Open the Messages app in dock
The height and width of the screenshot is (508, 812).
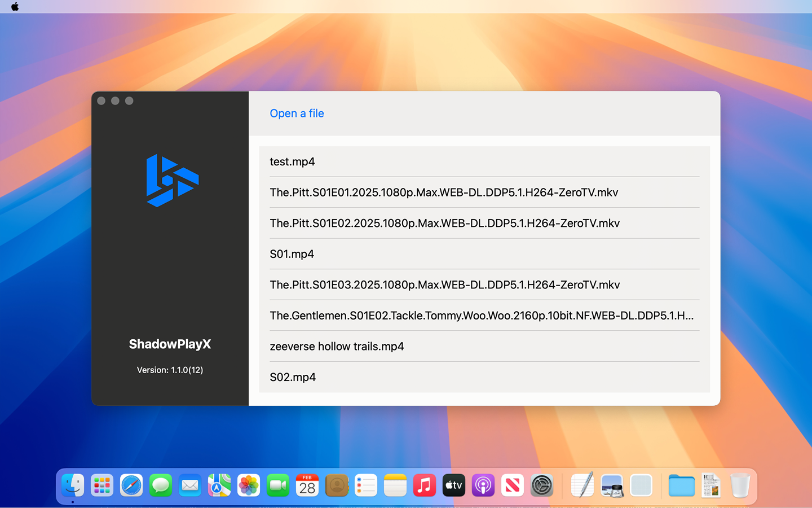click(x=161, y=485)
